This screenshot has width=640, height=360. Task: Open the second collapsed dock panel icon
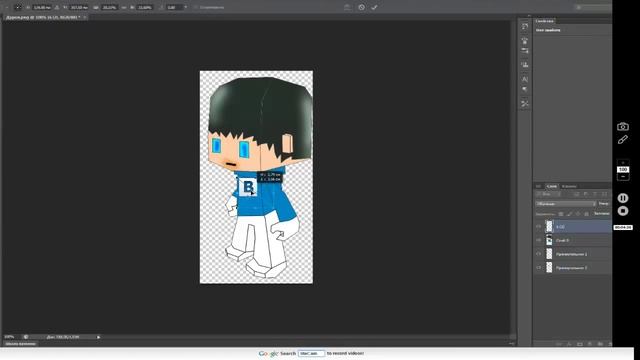pos(525,41)
